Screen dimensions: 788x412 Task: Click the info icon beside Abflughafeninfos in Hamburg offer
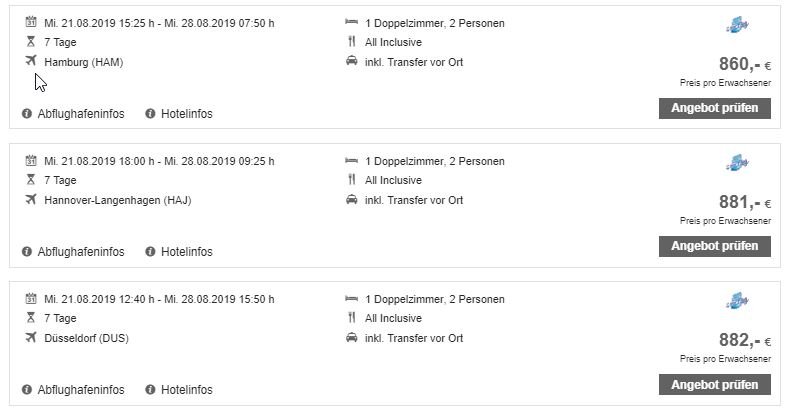point(27,114)
